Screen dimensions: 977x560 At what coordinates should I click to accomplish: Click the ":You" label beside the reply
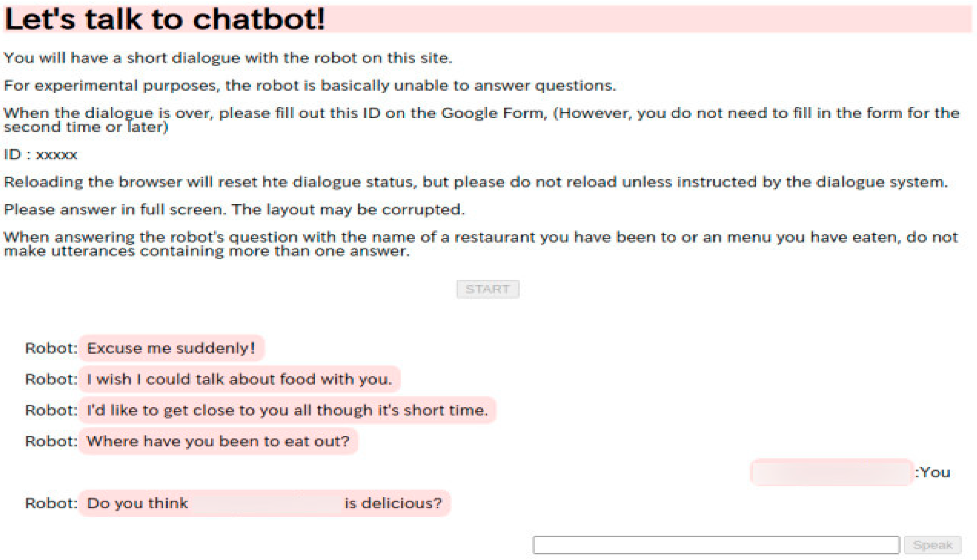(932, 472)
